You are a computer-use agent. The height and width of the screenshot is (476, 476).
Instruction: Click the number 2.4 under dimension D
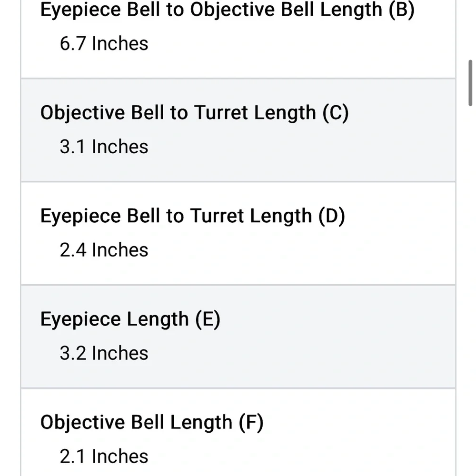pyautogui.click(x=72, y=250)
